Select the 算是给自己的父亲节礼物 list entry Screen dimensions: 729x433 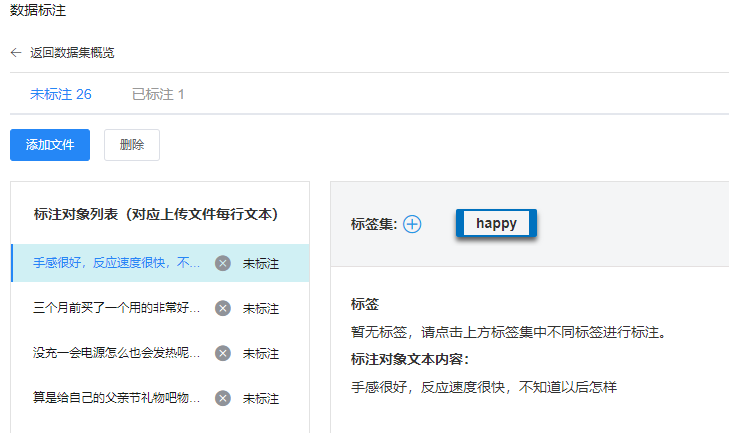(117, 398)
